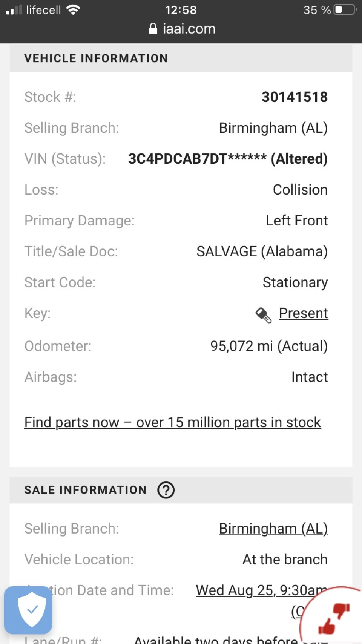This screenshot has width=362, height=644.
Task: Select the Vehicle Information section header
Action: [181, 58]
